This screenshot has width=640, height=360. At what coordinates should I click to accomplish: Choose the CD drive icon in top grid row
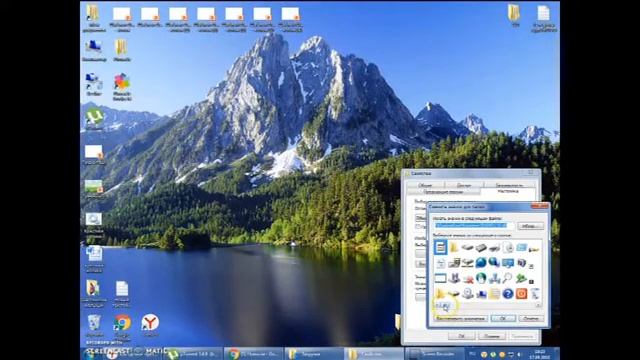(x=508, y=247)
